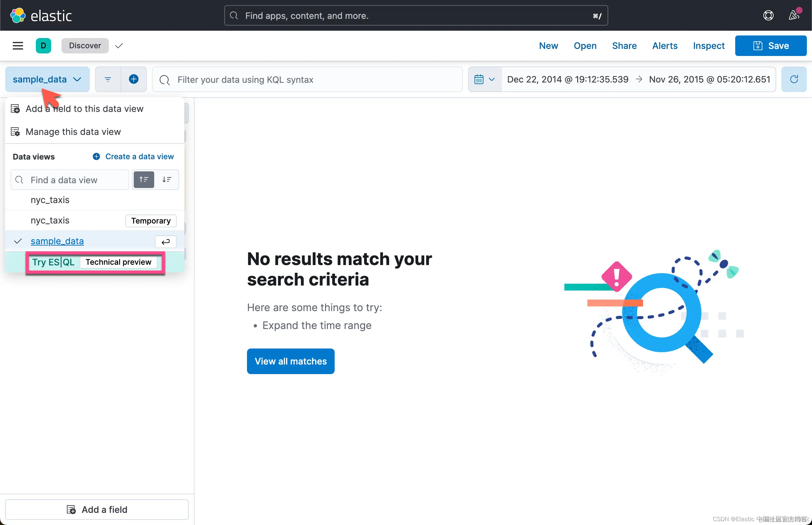The height and width of the screenshot is (525, 812).
Task: Click Try ES|QL technical preview option
Action: click(53, 262)
